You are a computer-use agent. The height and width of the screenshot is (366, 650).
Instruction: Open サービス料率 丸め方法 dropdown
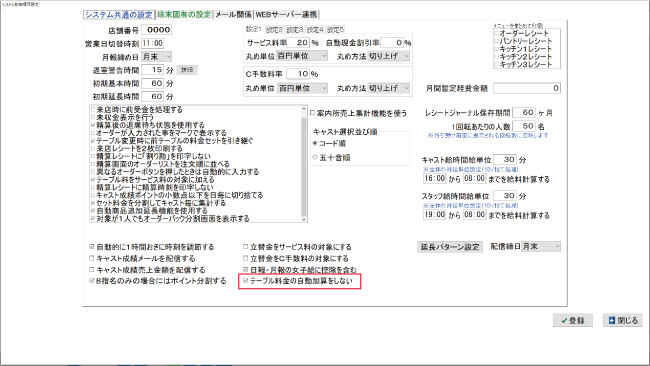389,56
